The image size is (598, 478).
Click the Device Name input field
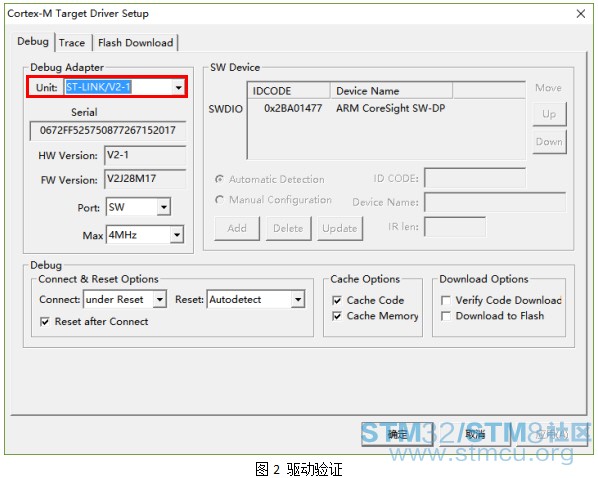495,202
